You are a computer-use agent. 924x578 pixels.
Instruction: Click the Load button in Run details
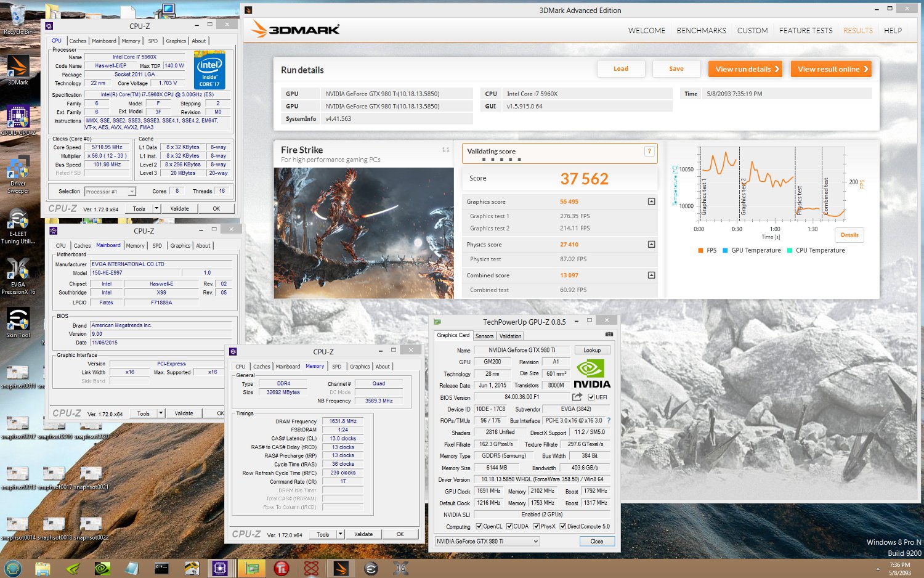click(621, 68)
